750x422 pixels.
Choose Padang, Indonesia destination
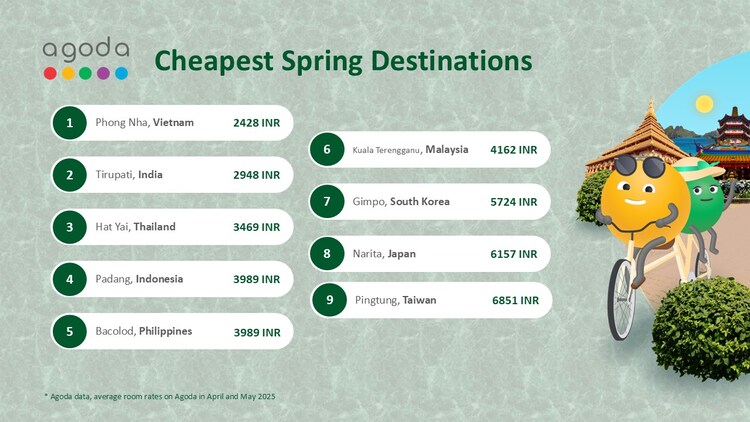click(139, 279)
